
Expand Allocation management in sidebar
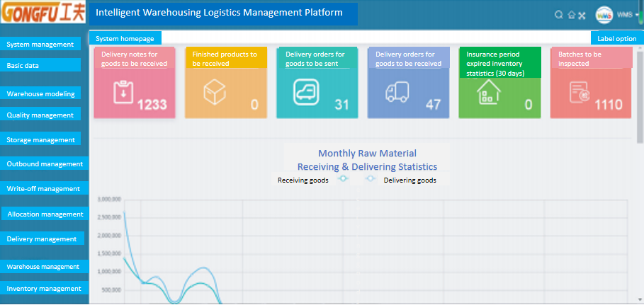tap(45, 214)
